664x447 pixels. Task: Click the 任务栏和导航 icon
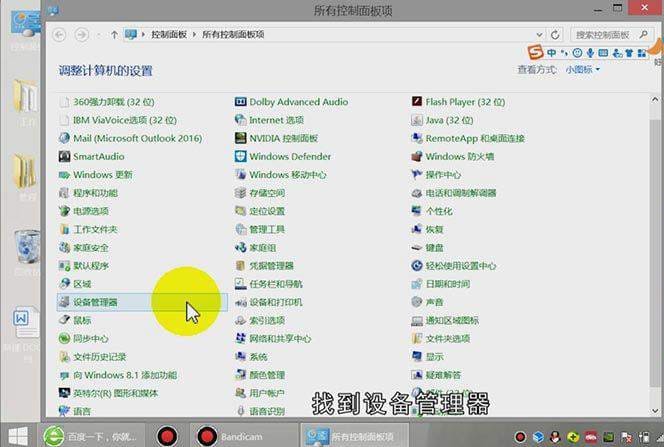(x=241, y=284)
